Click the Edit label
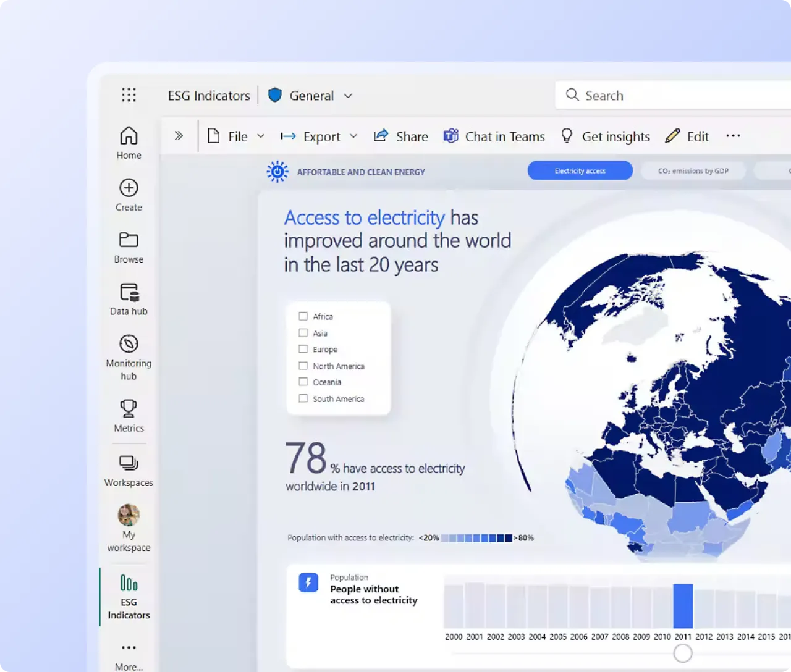Viewport: 791px width, 672px height. [x=698, y=136]
